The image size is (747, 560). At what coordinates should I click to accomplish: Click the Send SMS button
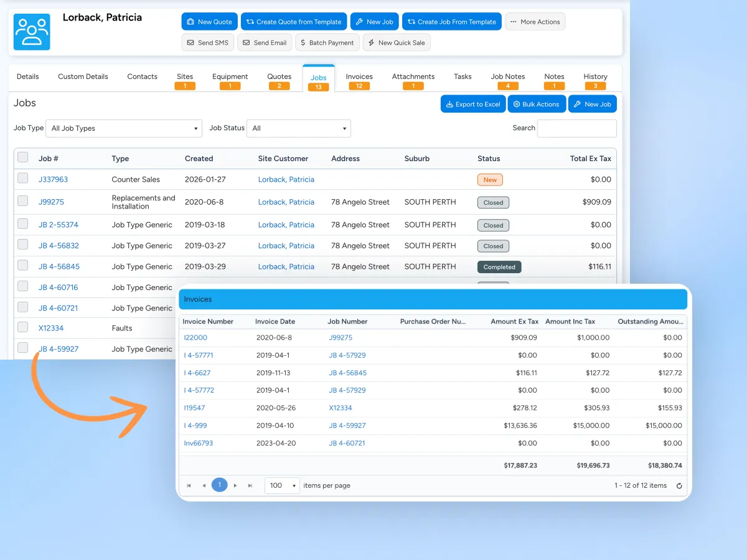(208, 43)
